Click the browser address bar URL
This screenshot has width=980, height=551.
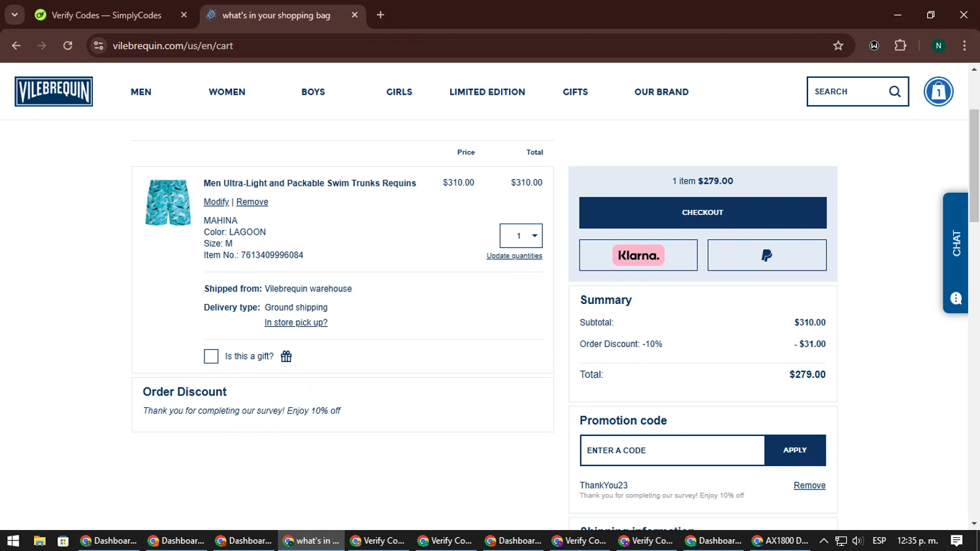pyautogui.click(x=172, y=46)
